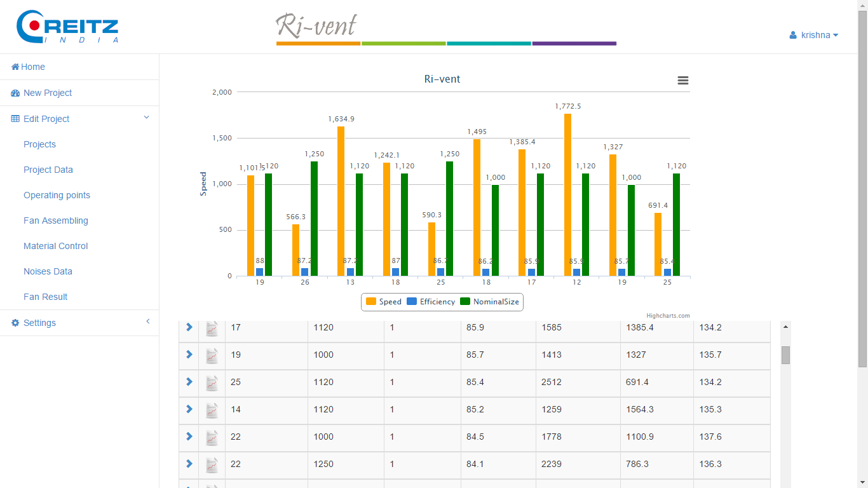
Task: Open the document icon in the 1100.9 row
Action: click(x=212, y=438)
